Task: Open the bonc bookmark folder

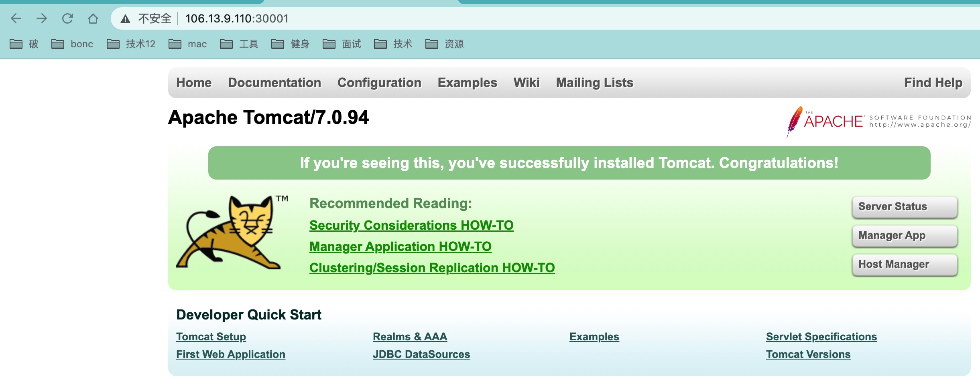Action: click(72, 44)
